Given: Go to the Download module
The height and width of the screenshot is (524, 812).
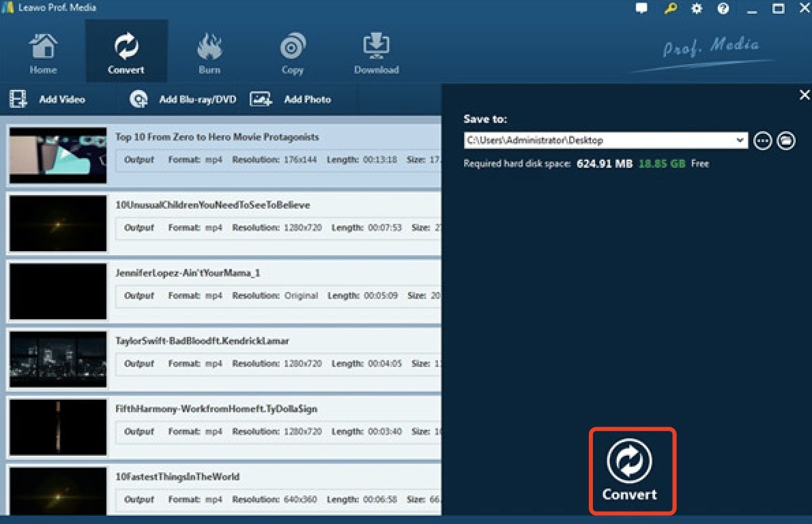Looking at the screenshot, I should point(376,53).
